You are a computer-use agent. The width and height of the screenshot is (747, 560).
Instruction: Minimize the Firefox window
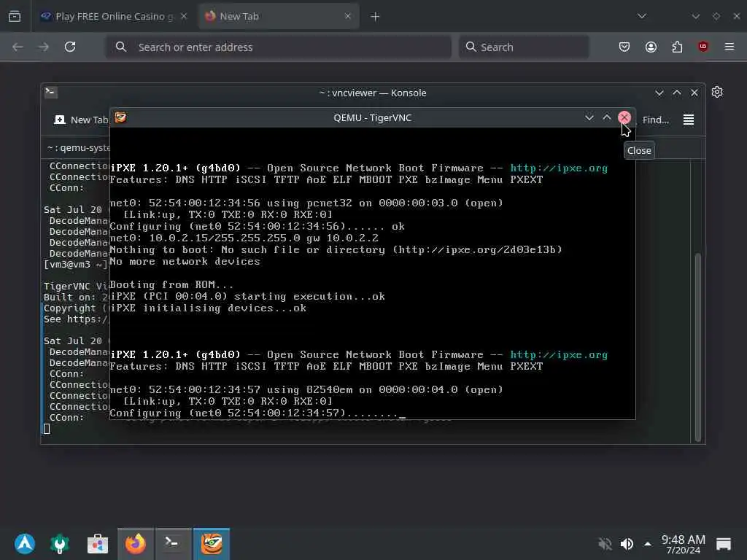[695, 16]
